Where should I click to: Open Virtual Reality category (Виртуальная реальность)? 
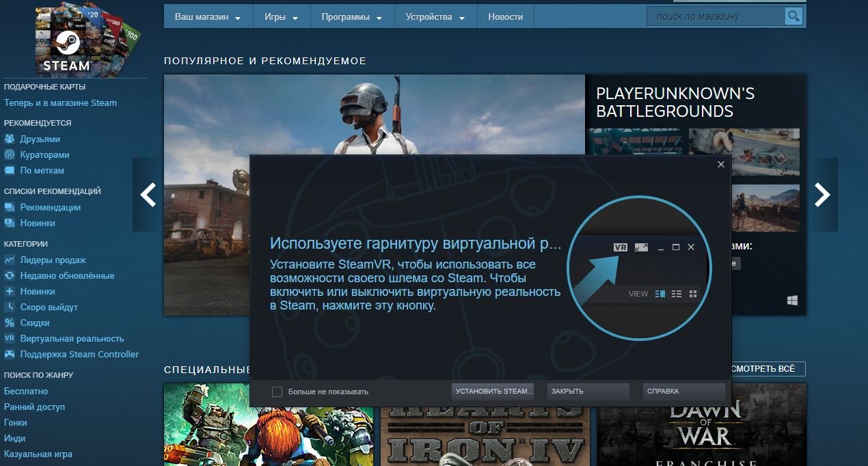(x=72, y=338)
